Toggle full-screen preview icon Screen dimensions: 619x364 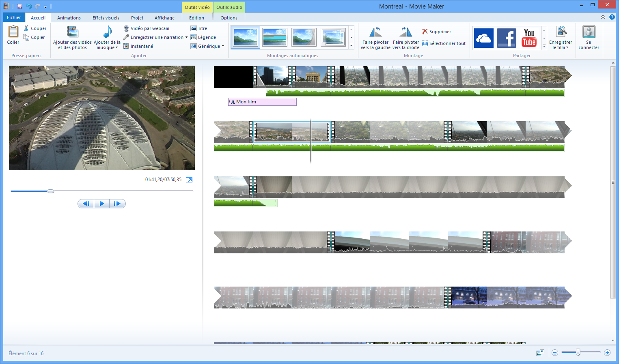189,180
